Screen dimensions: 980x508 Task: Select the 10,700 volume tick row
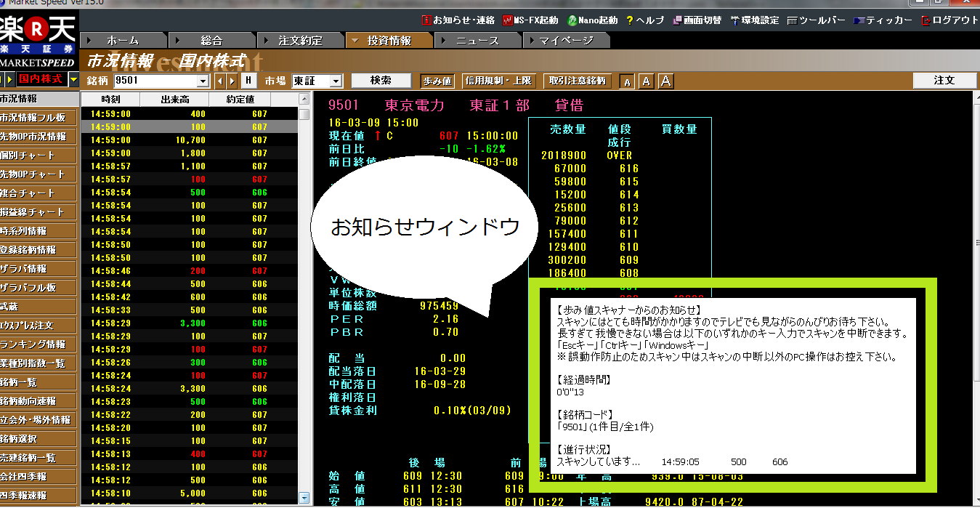click(189, 140)
